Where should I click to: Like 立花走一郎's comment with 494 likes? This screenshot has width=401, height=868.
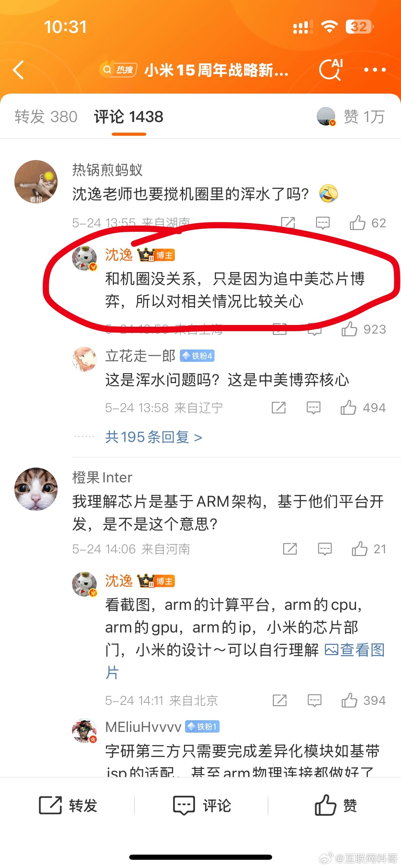348,408
